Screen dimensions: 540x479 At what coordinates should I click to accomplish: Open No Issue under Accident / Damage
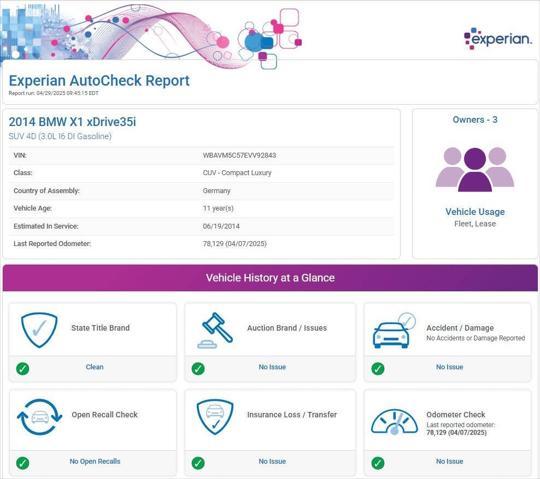click(x=449, y=367)
